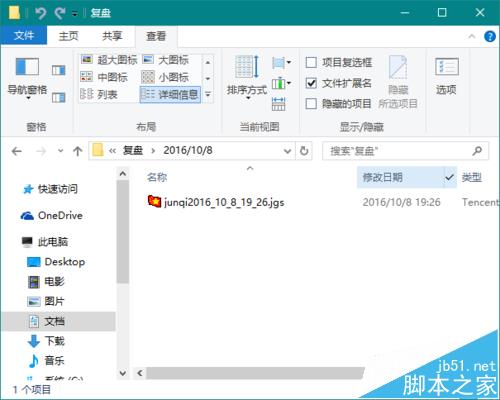Open 下载 downloads folder

[46, 341]
